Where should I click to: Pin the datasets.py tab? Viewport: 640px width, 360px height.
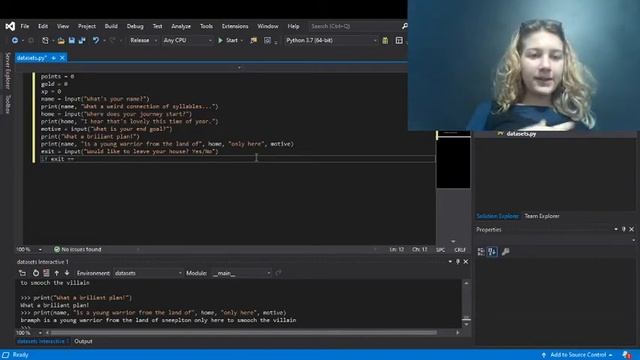pyautogui.click(x=53, y=58)
